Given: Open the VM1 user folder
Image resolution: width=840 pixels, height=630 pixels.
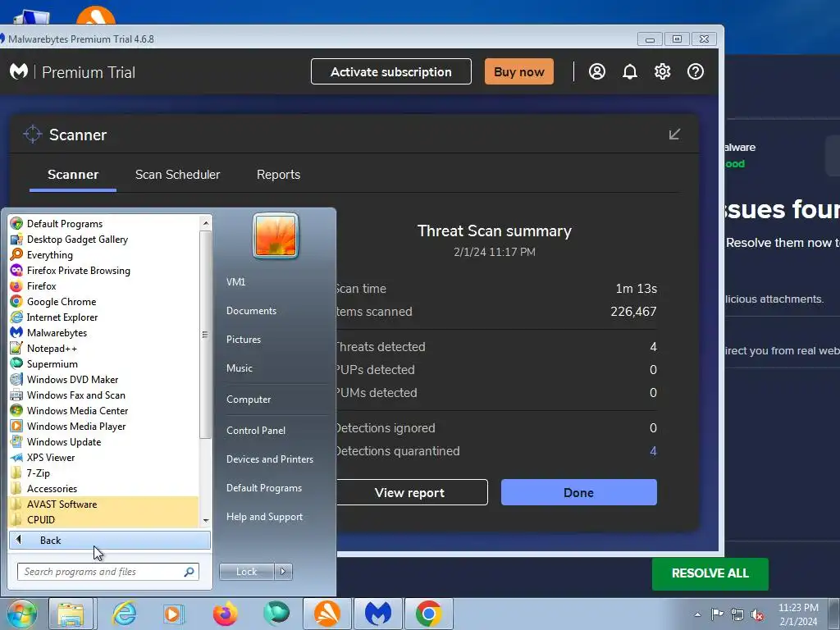Looking at the screenshot, I should (235, 282).
